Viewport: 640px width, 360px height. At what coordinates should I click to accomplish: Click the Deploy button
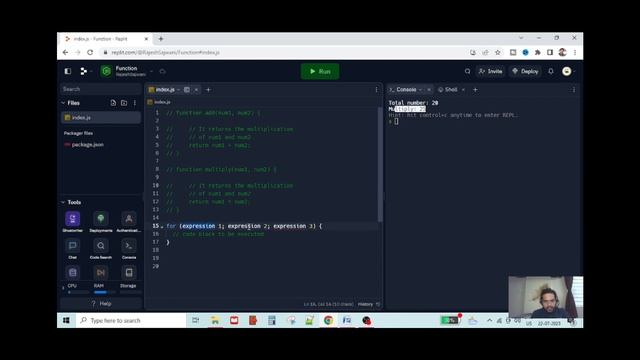(x=525, y=71)
